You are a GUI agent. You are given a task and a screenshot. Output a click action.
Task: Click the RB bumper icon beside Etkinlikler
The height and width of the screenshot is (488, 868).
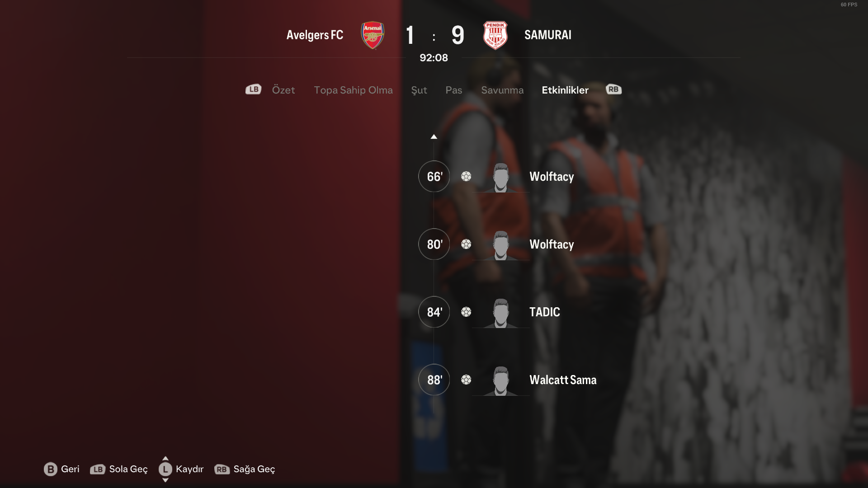click(x=613, y=89)
